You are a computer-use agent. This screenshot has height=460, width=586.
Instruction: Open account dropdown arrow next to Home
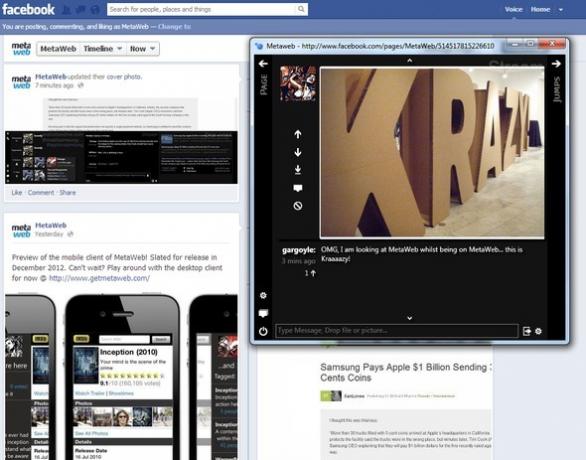point(561,10)
